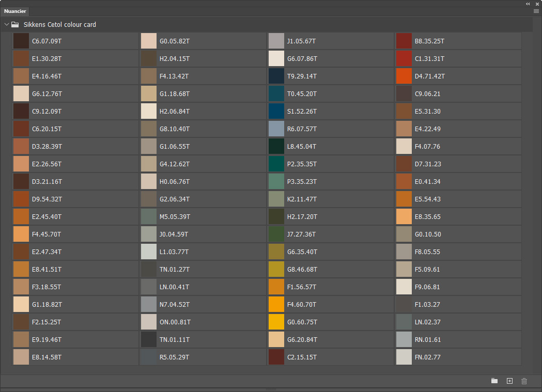Pick the C6.07.09T dark brown swatch
Viewport: 542px width, 392px height.
(x=21, y=41)
